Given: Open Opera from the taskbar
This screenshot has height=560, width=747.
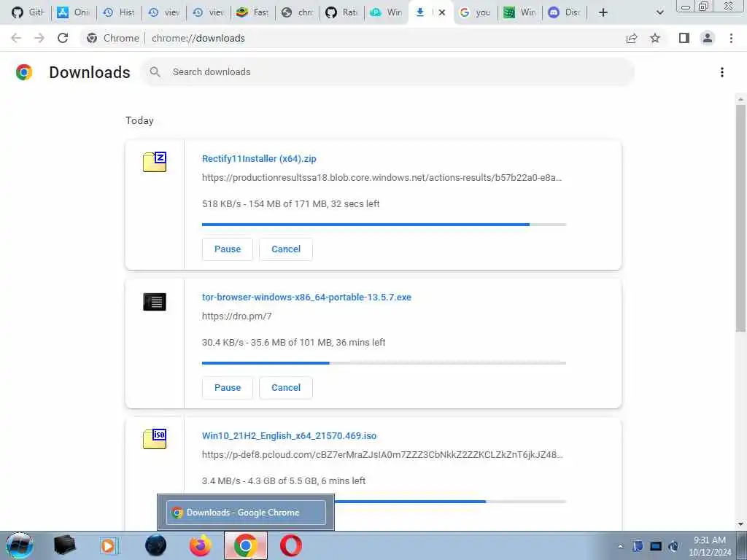Looking at the screenshot, I should pos(290,545).
